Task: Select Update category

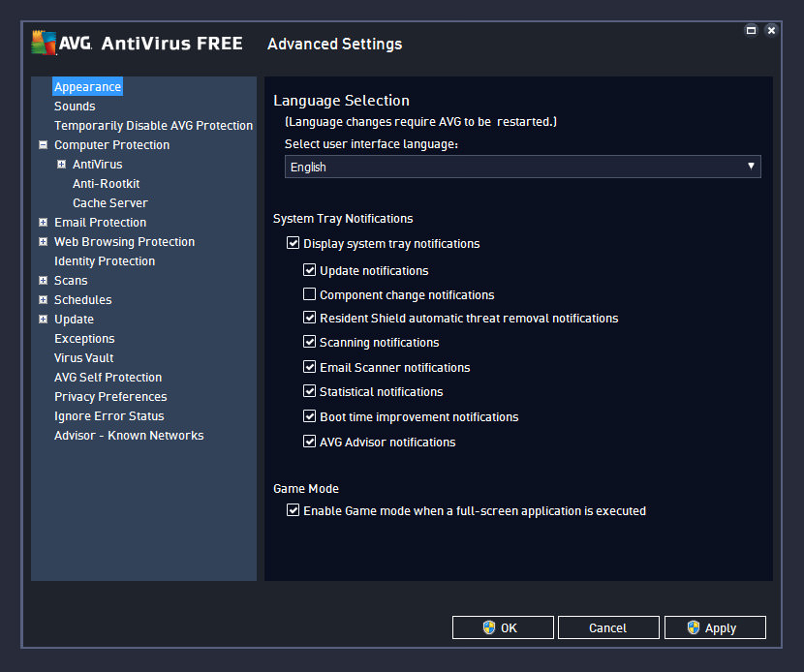Action: [x=75, y=320]
